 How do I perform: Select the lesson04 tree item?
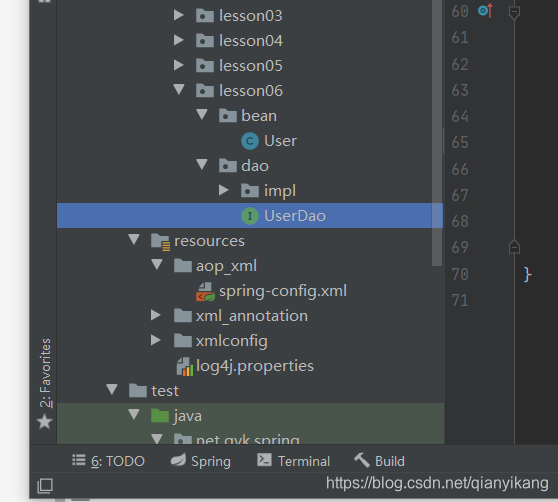point(251,41)
